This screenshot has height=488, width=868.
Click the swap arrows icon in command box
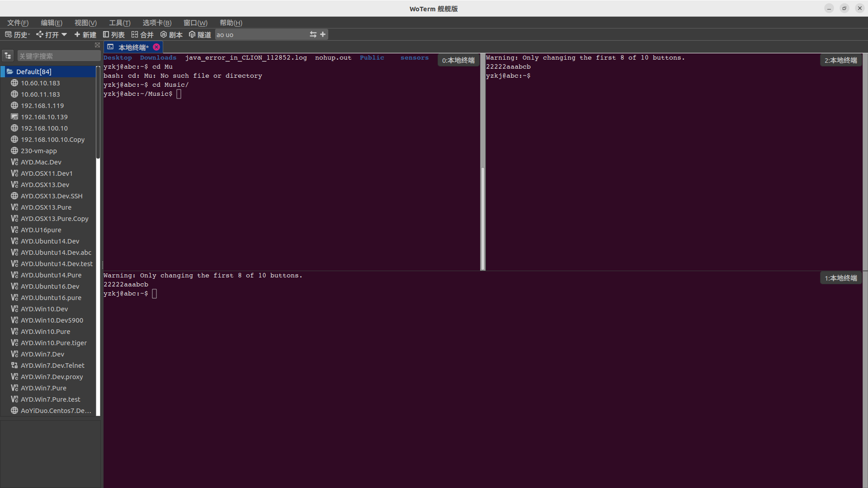pyautogui.click(x=313, y=34)
